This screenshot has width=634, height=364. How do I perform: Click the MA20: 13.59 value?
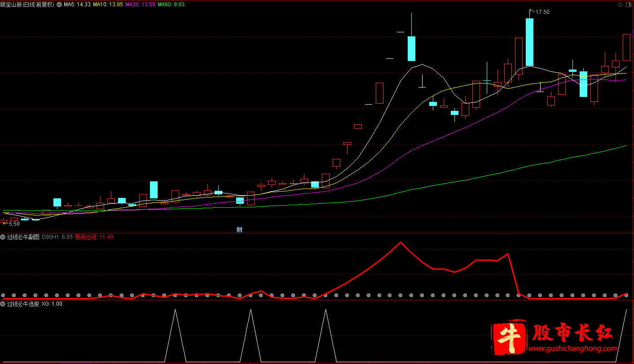tap(140, 4)
